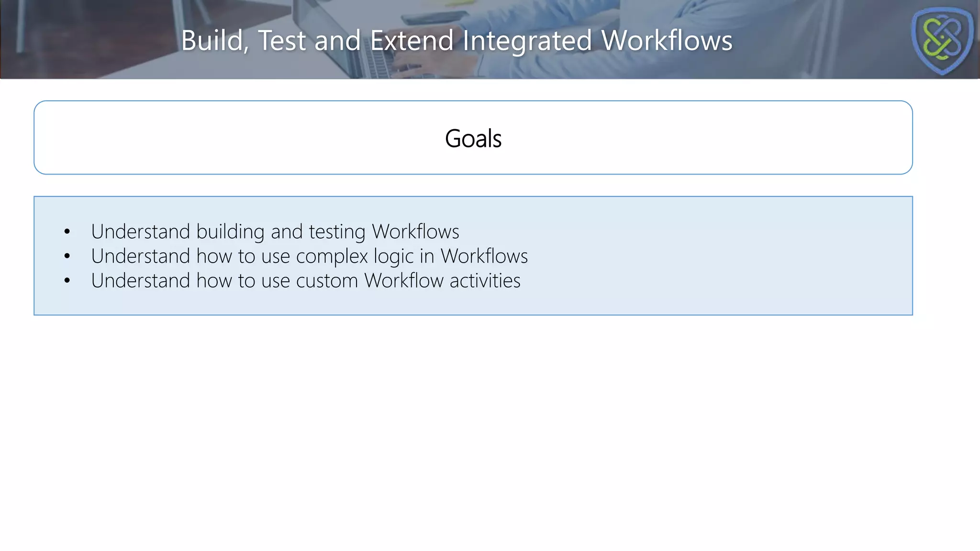
Task: Click the shield logo in the header
Action: [x=942, y=40]
